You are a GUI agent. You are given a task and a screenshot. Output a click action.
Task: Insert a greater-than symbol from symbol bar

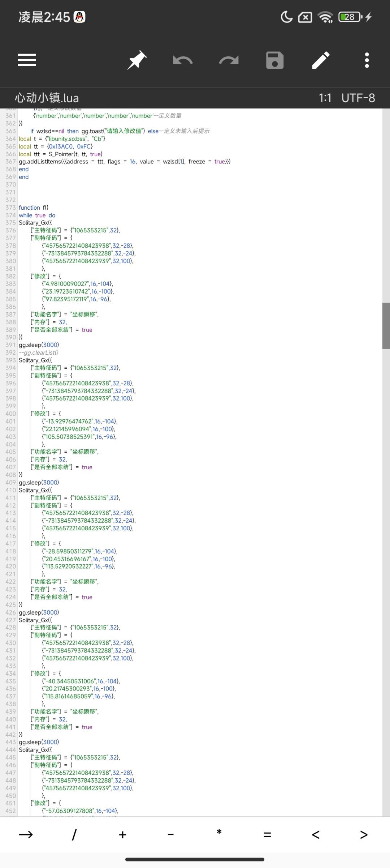point(364,834)
